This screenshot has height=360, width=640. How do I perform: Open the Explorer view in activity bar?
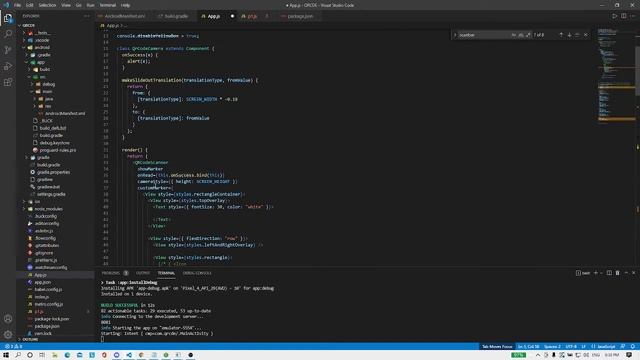(8, 18)
